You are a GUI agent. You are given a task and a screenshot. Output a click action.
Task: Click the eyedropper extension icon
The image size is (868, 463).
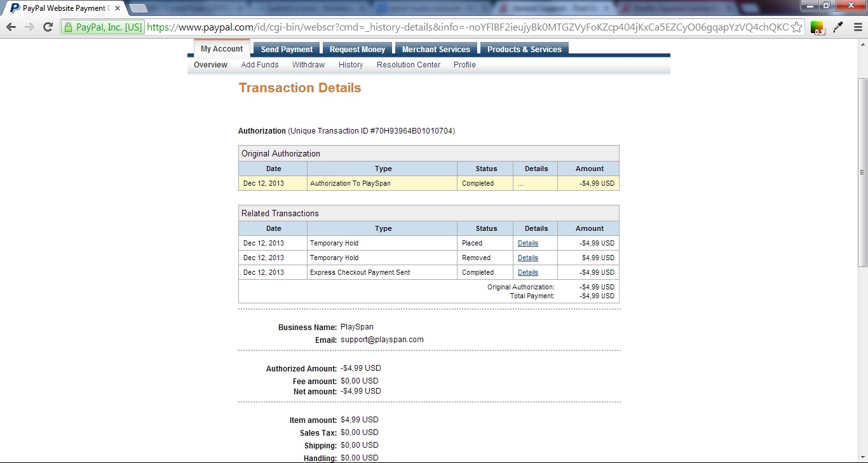(838, 27)
